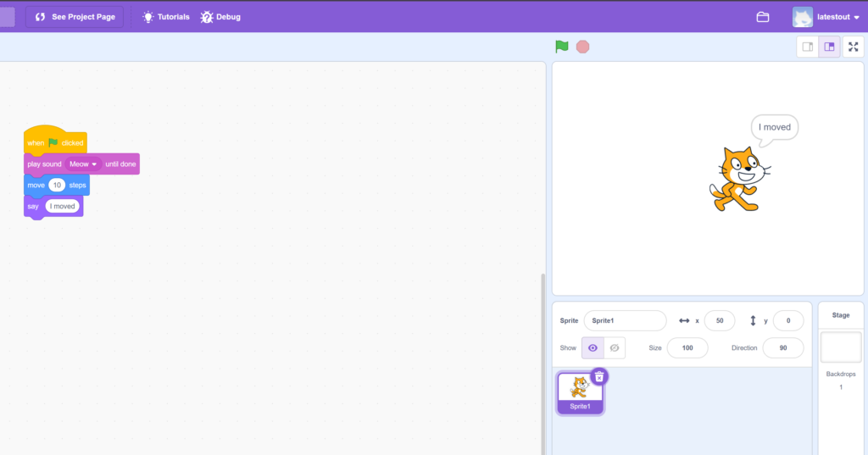This screenshot has width=868, height=455.
Task: Click the green flag to run project
Action: [561, 47]
